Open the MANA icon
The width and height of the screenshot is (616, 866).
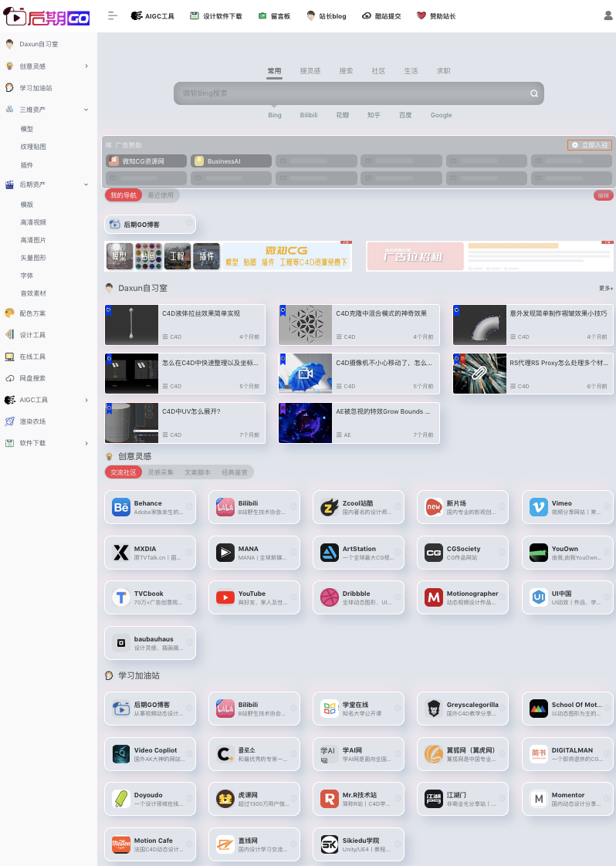tap(225, 553)
